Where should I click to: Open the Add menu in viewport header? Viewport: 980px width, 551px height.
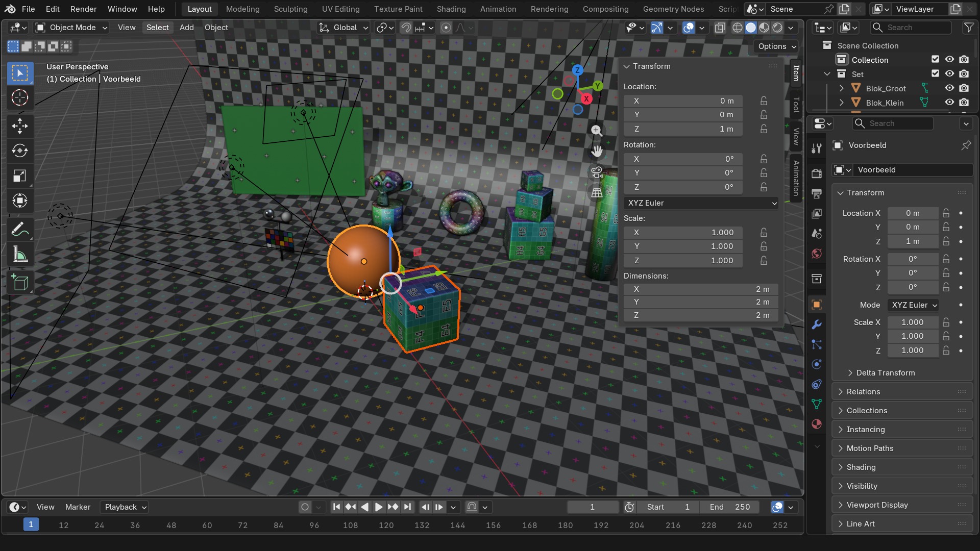(x=186, y=28)
